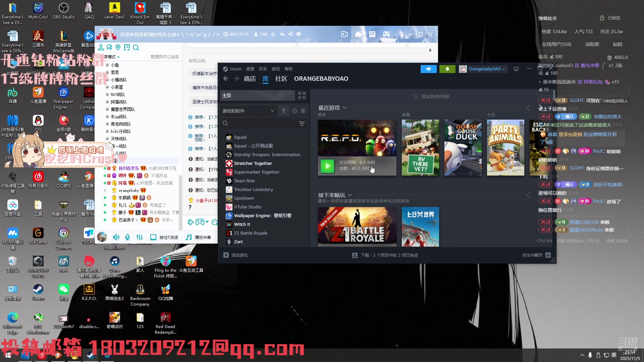The image size is (644, 362).
Task: Collapse the 最近游戏 section chevron
Action: pos(345,108)
